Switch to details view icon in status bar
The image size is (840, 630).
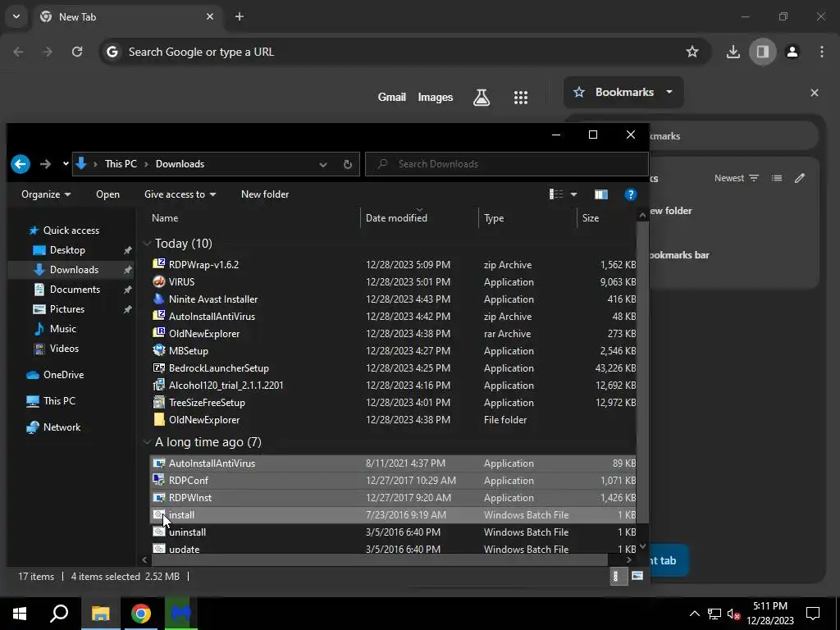(x=619, y=577)
